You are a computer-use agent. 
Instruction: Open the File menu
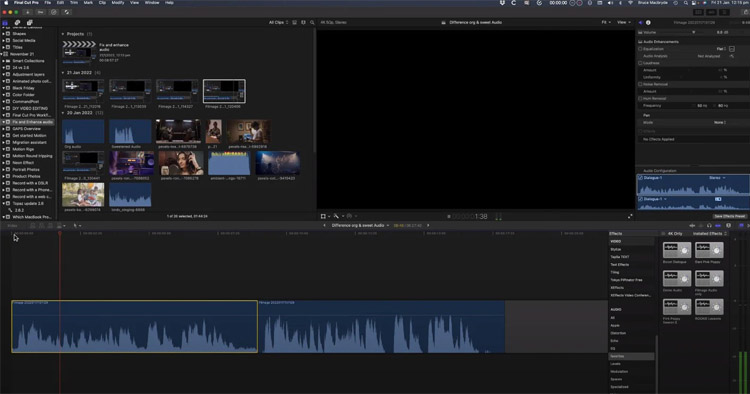[x=47, y=2]
